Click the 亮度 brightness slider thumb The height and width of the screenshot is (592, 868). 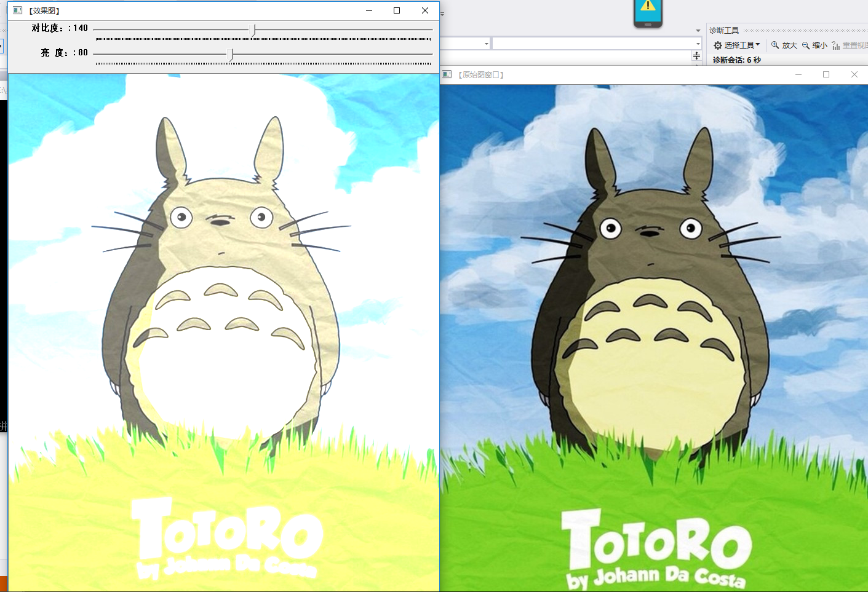[x=230, y=55]
